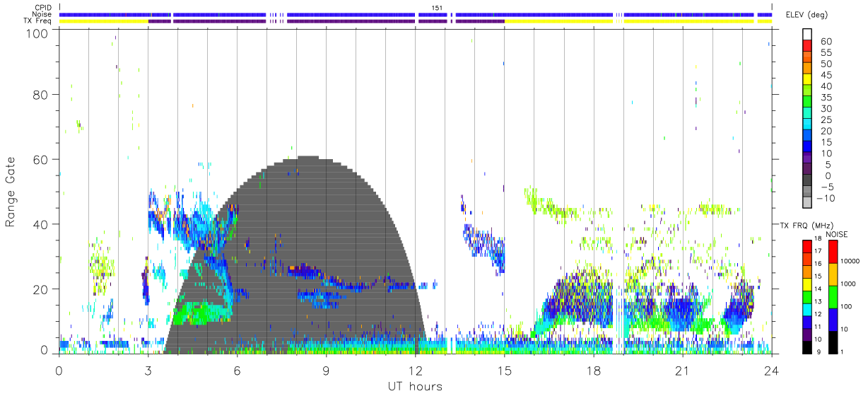Click the 21 tick label on UT hours axis
This screenshot has width=868, height=401.
[x=683, y=370]
